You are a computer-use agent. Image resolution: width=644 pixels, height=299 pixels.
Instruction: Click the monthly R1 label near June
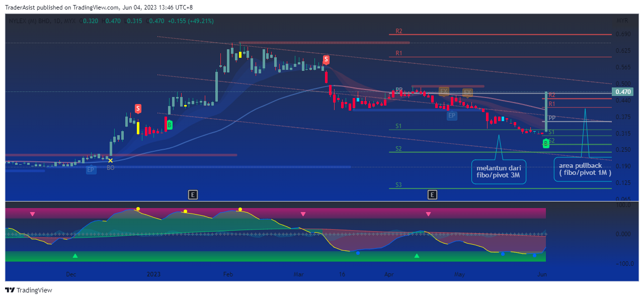[552, 104]
